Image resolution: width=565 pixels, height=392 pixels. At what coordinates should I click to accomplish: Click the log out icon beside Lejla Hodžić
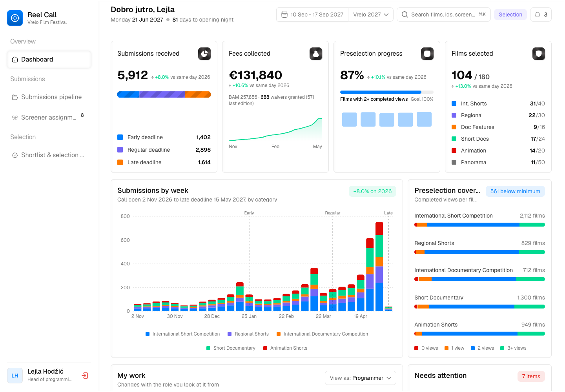pos(85,376)
